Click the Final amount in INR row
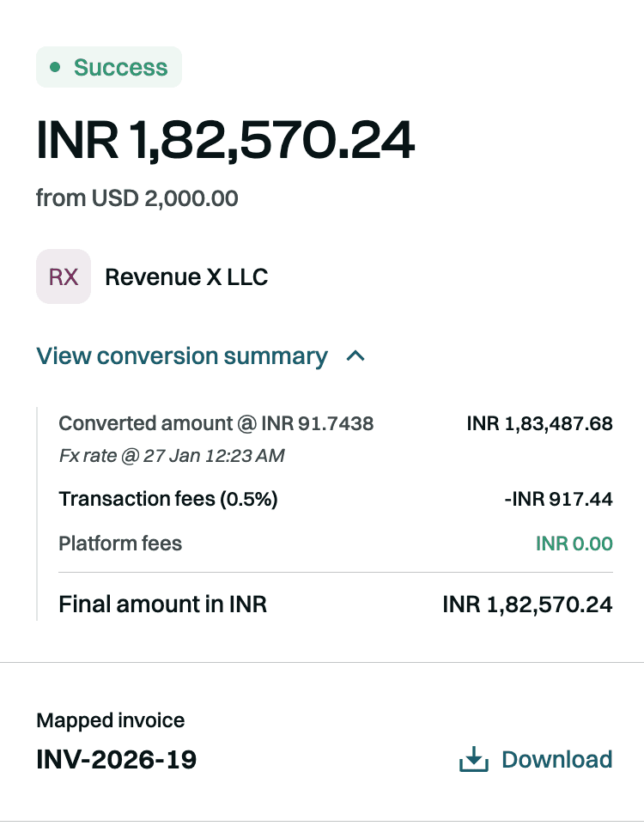 (x=162, y=604)
